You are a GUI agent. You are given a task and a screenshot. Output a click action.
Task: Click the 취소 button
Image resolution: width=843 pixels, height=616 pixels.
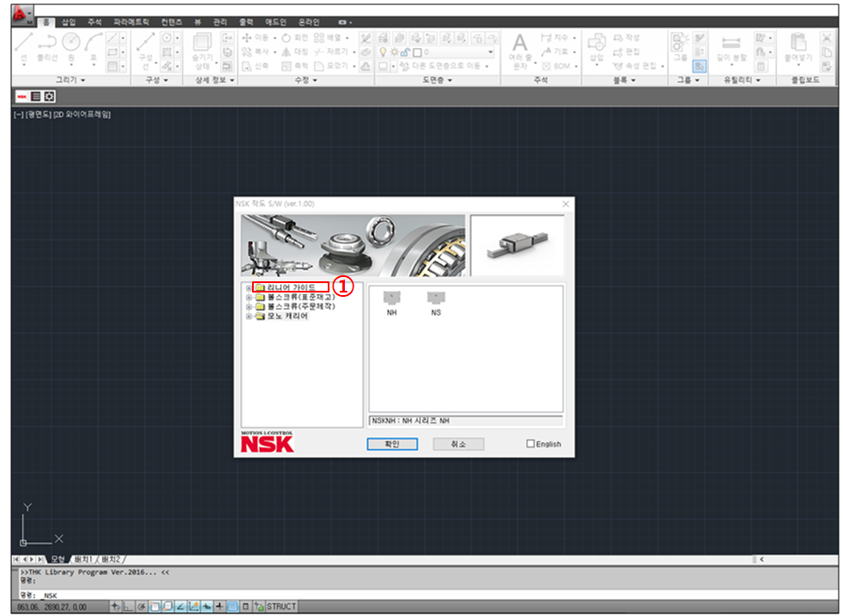[x=458, y=444]
